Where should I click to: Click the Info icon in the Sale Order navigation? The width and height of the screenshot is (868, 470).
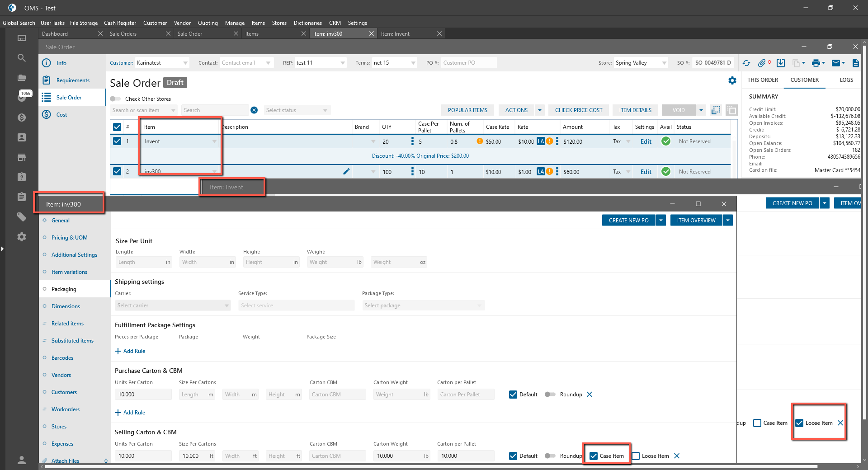(x=47, y=63)
